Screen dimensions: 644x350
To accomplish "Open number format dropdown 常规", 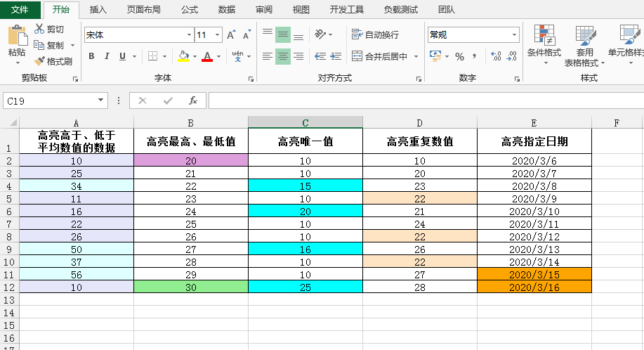I will coord(514,35).
